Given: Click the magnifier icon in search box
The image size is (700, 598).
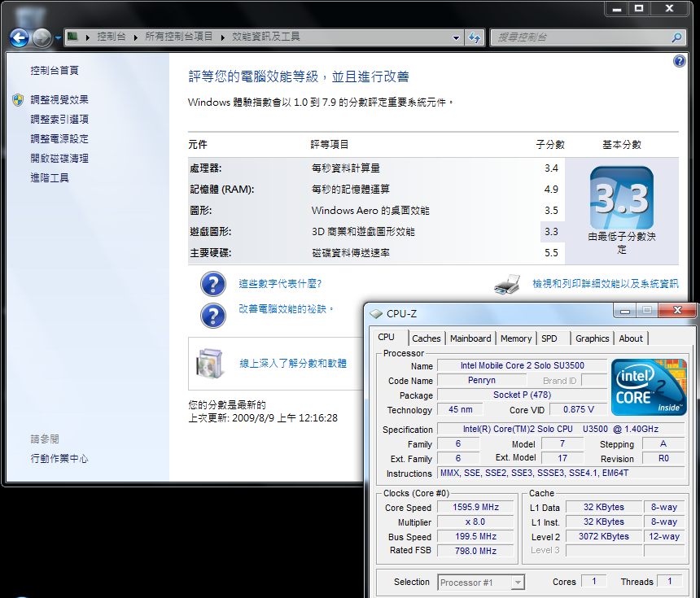Looking at the screenshot, I should pos(676,37).
